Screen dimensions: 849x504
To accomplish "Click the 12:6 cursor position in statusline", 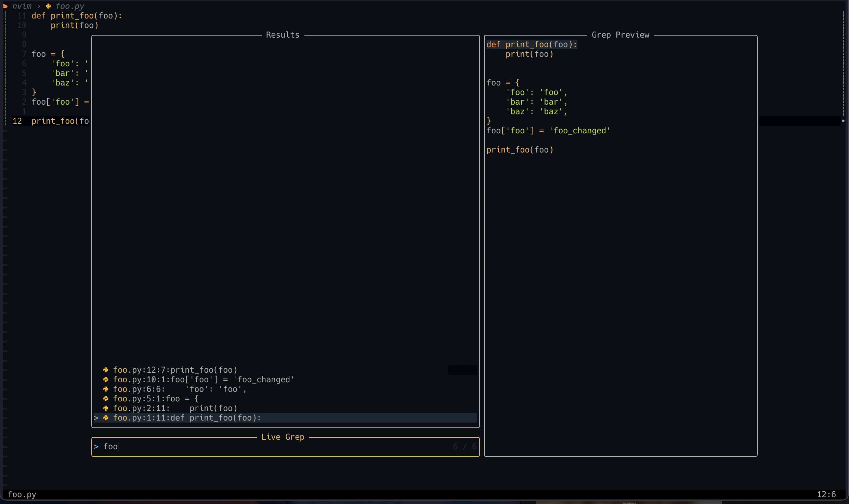I will pyautogui.click(x=826, y=494).
